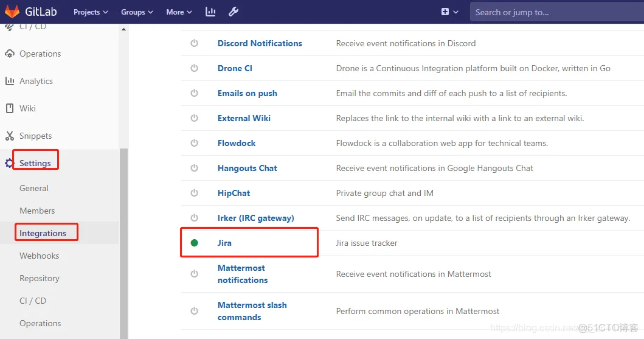Click the GitLab fox logo

pos(12,12)
